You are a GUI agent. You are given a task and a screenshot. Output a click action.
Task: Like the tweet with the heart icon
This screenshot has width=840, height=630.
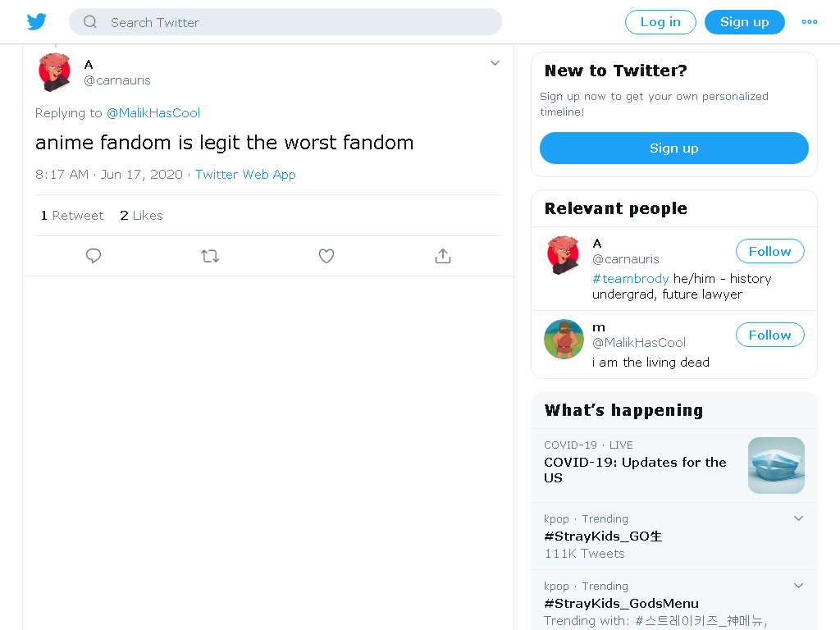pos(326,256)
